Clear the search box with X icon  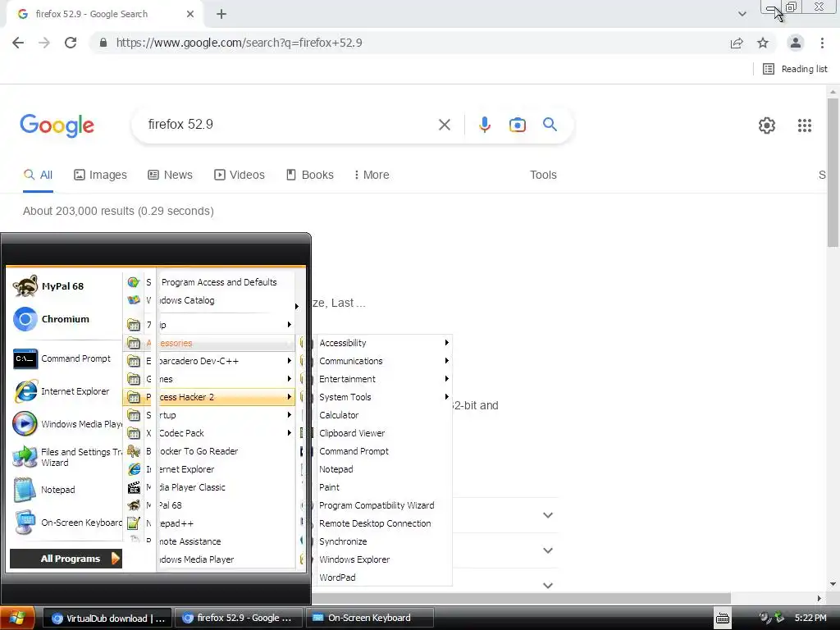tap(444, 125)
